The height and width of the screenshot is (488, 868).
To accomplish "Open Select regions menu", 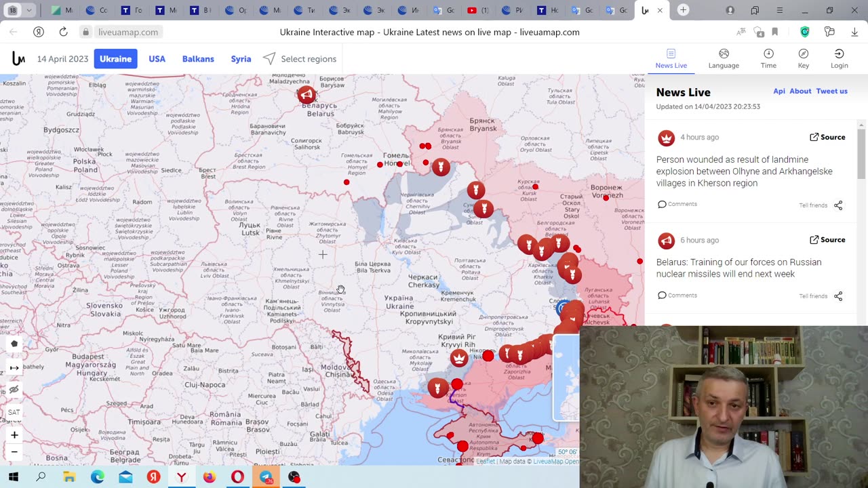I will coord(300,59).
